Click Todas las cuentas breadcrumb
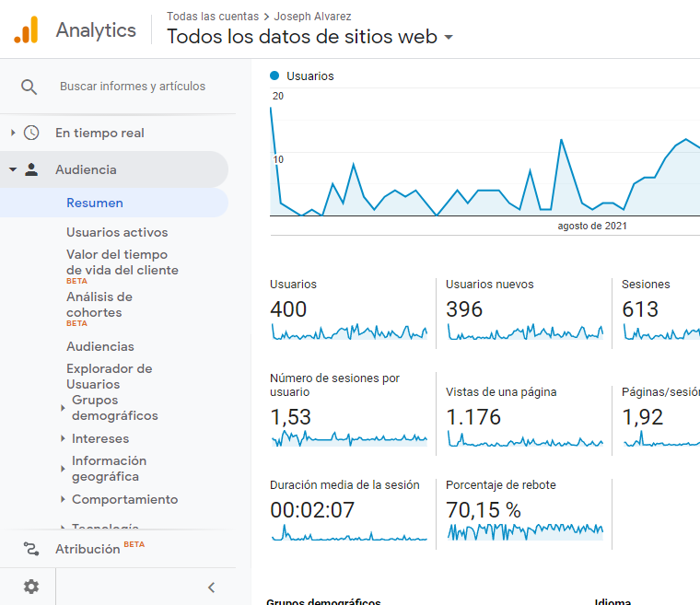 point(213,17)
